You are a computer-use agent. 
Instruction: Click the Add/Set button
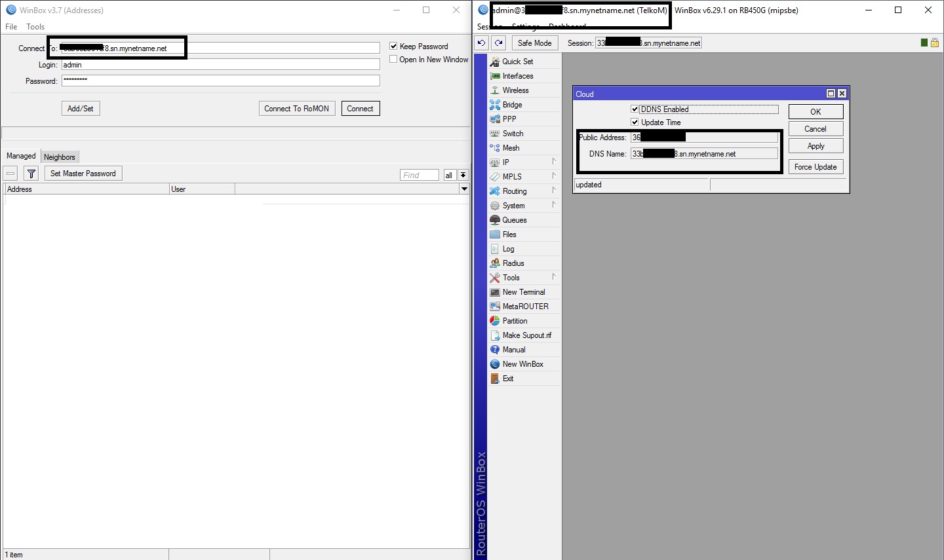click(81, 109)
